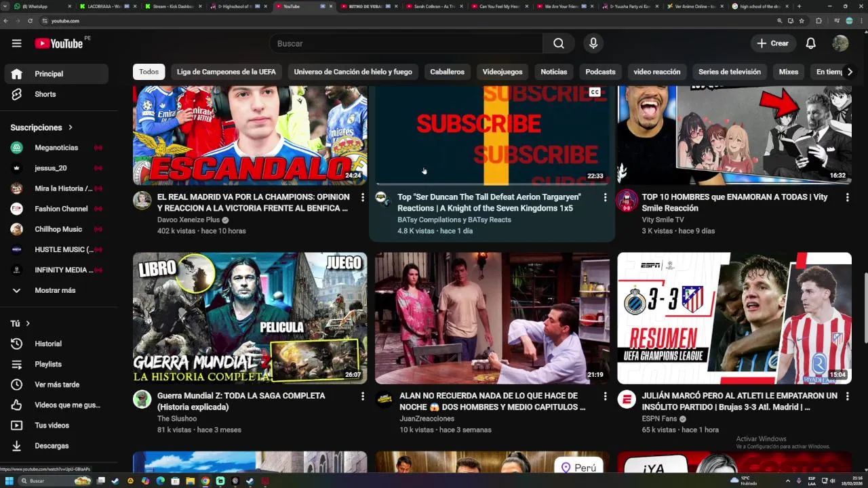Open Historial in sidebar
The height and width of the screenshot is (488, 868).
(x=56, y=344)
